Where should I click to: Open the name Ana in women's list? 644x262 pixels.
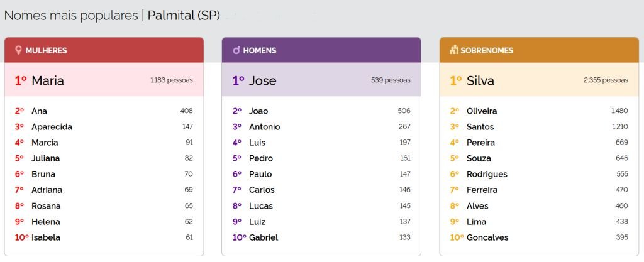tap(39, 111)
